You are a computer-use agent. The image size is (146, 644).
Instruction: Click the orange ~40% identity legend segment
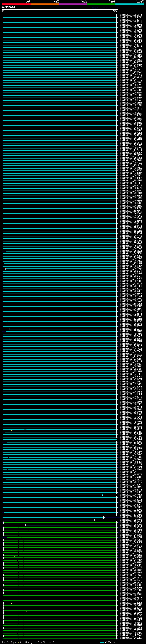(45, 4)
